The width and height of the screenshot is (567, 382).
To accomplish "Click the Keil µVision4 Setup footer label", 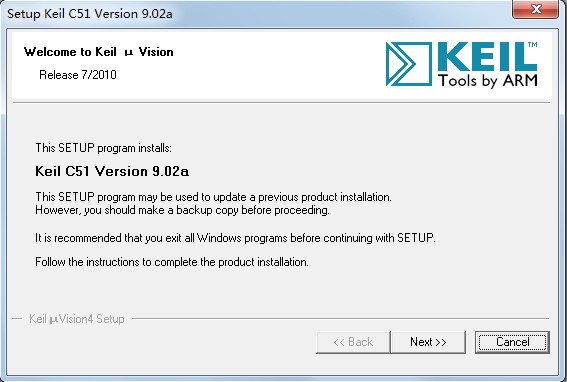I will (x=77, y=319).
